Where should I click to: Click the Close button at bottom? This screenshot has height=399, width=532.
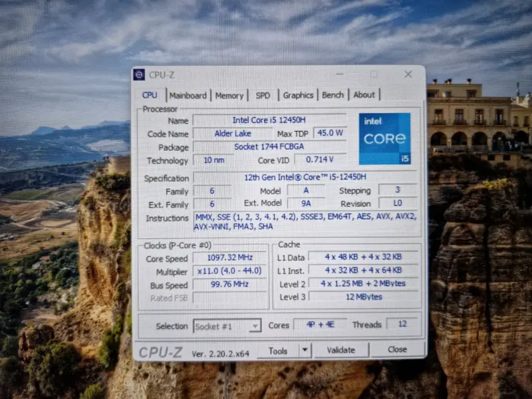coord(397,349)
